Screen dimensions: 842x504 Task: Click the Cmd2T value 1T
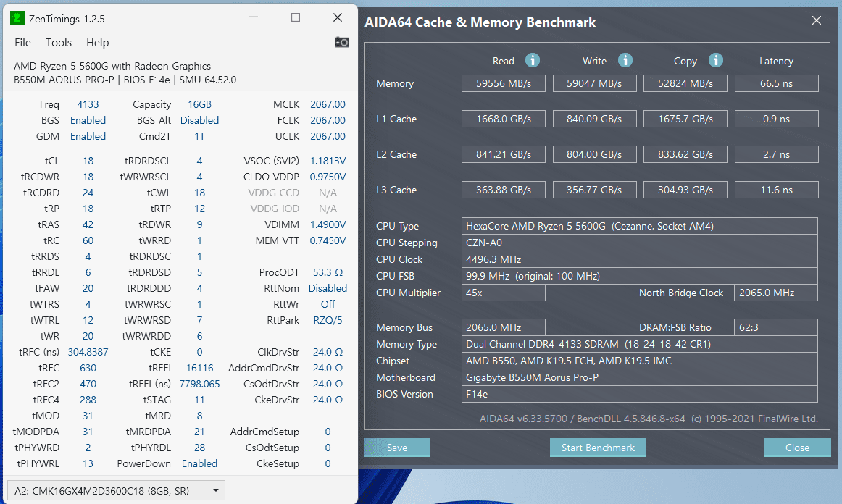(x=200, y=136)
